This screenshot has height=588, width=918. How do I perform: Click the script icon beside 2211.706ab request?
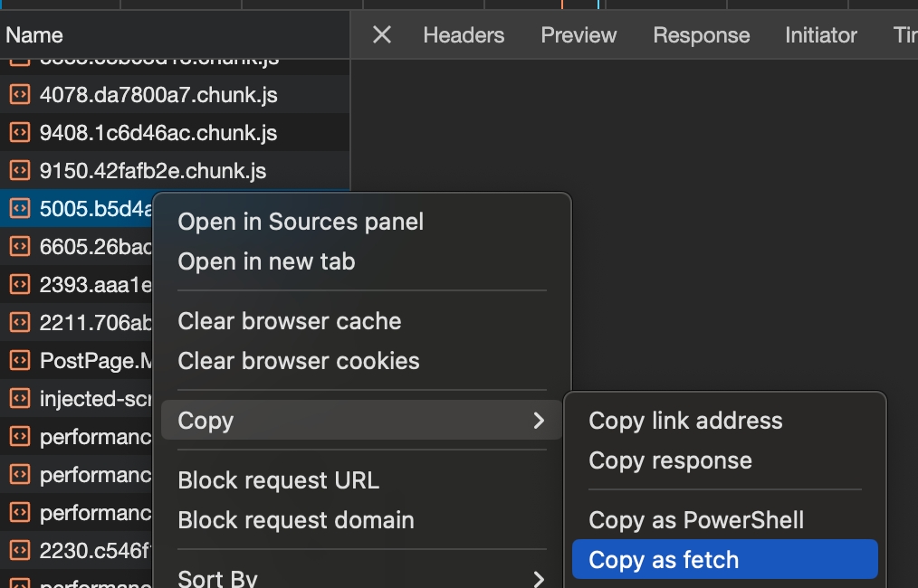19,323
